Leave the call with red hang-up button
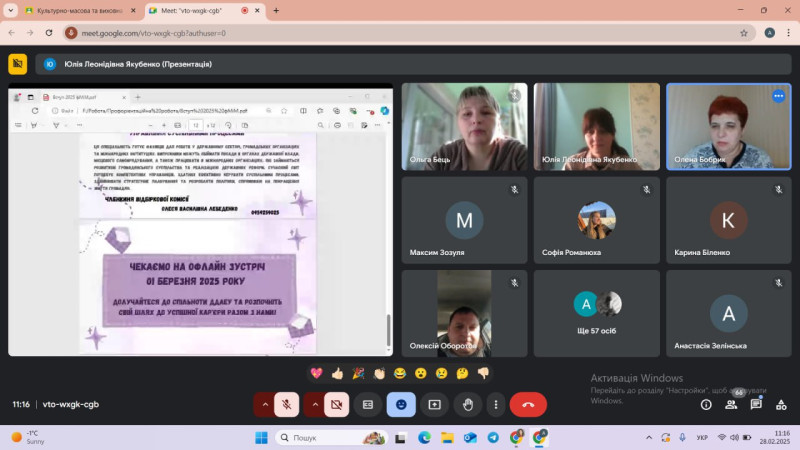Viewport: 800px width, 450px height. coord(528,404)
